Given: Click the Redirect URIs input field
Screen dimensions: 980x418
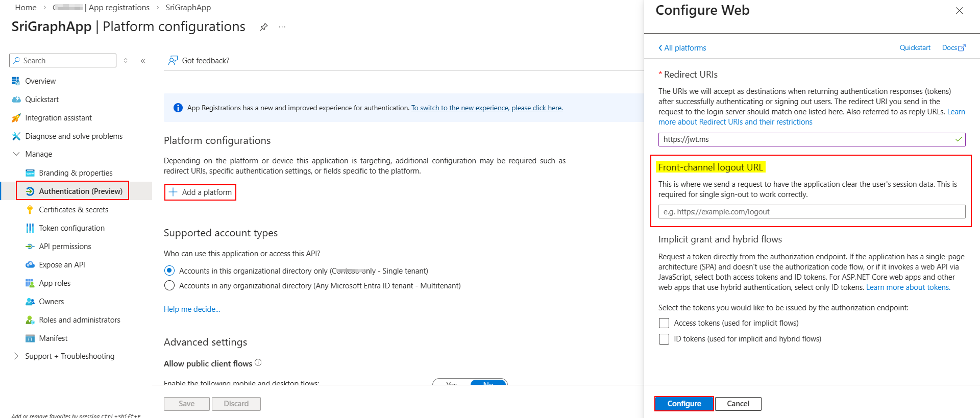Looking at the screenshot, I should click(x=812, y=139).
